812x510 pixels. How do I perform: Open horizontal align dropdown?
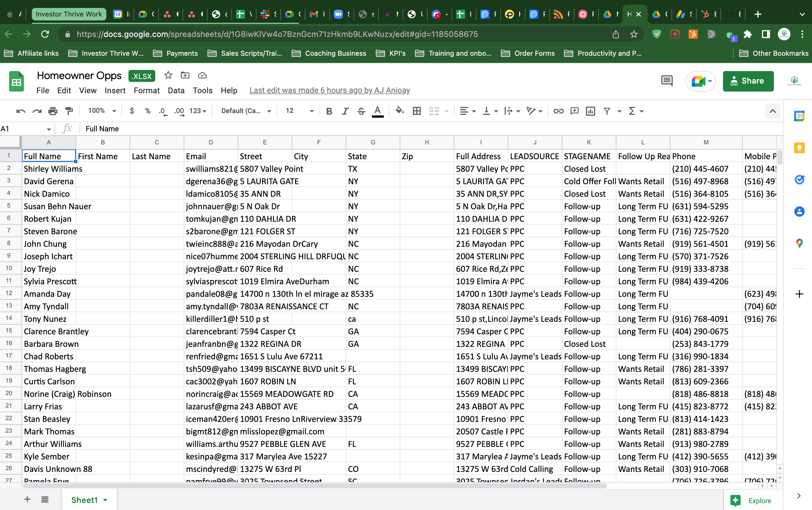(x=468, y=111)
